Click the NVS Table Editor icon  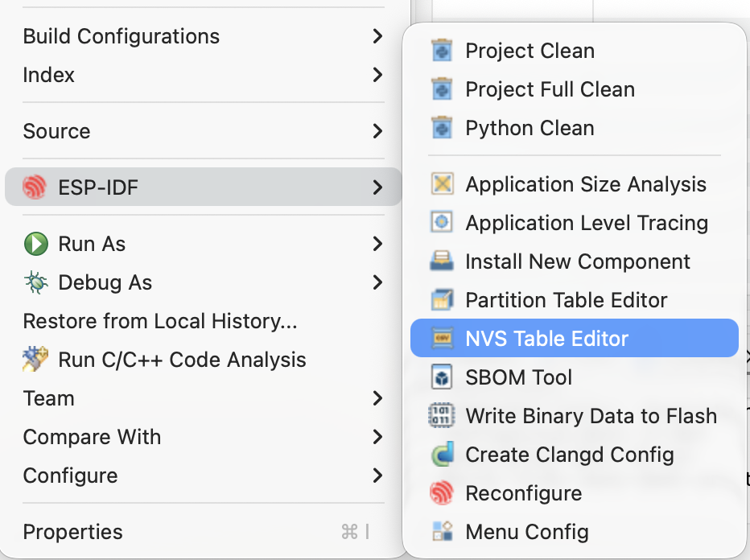point(441,338)
